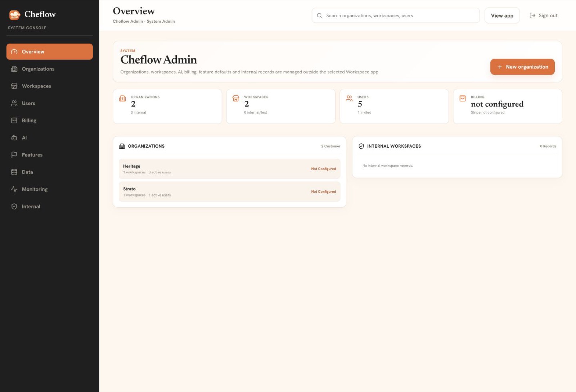Viewport: 576px width, 392px height.
Task: Click the '0 internal/test' workspaces text
Action: click(256, 113)
